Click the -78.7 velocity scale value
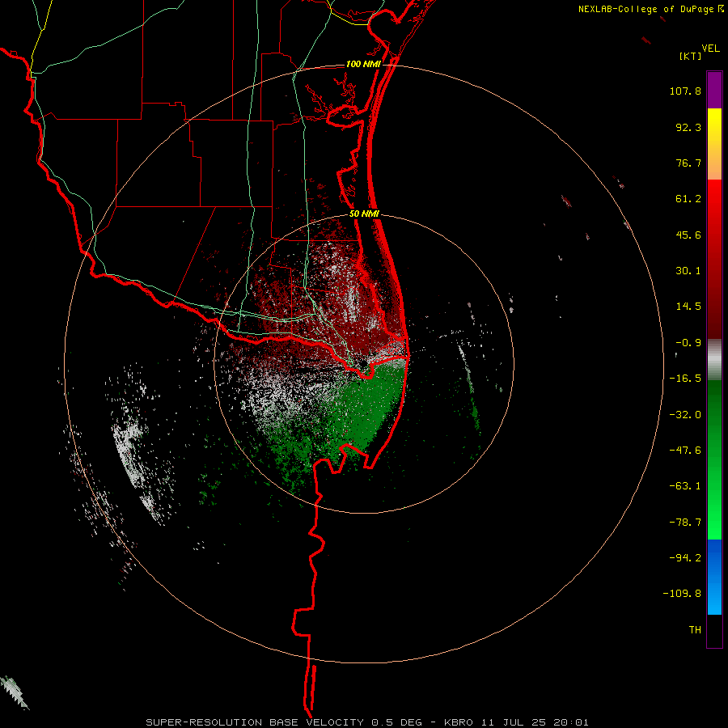The image size is (728, 728). pyautogui.click(x=685, y=523)
